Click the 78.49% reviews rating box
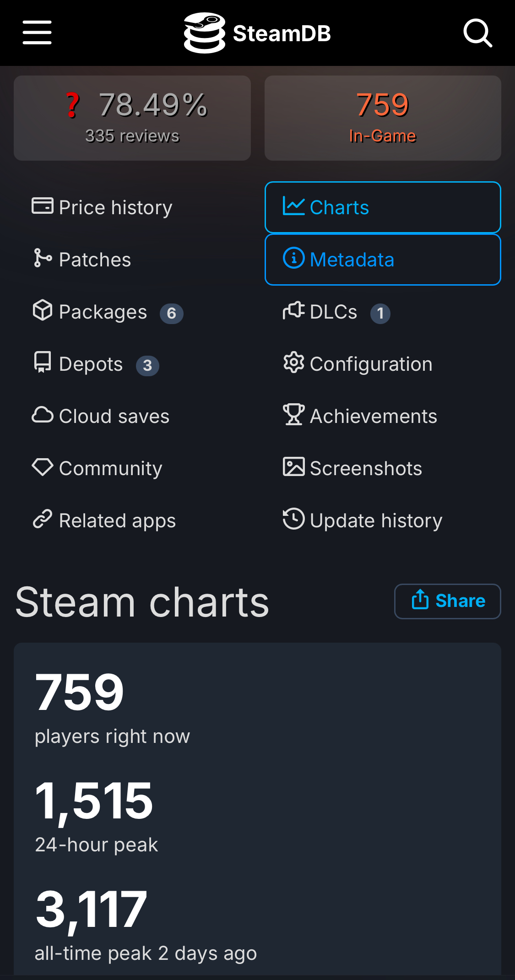 coord(132,118)
